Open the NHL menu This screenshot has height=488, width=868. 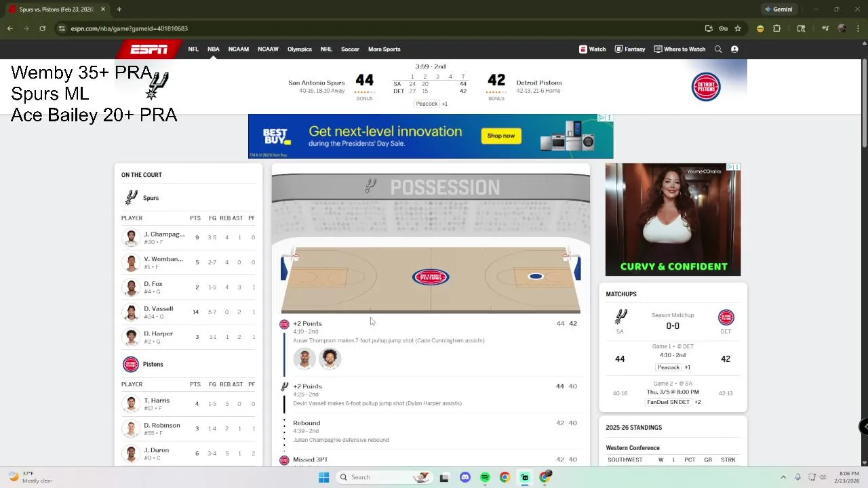pyautogui.click(x=326, y=49)
